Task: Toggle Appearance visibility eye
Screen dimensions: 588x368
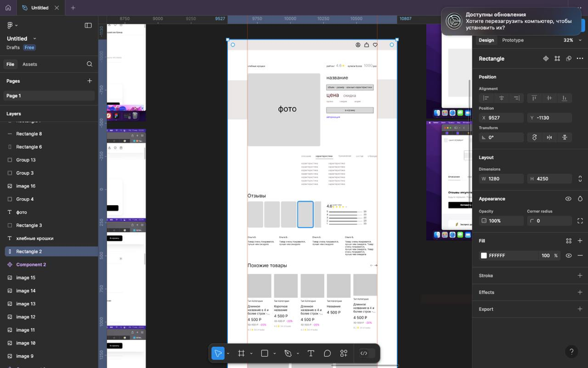Action: [x=568, y=199]
